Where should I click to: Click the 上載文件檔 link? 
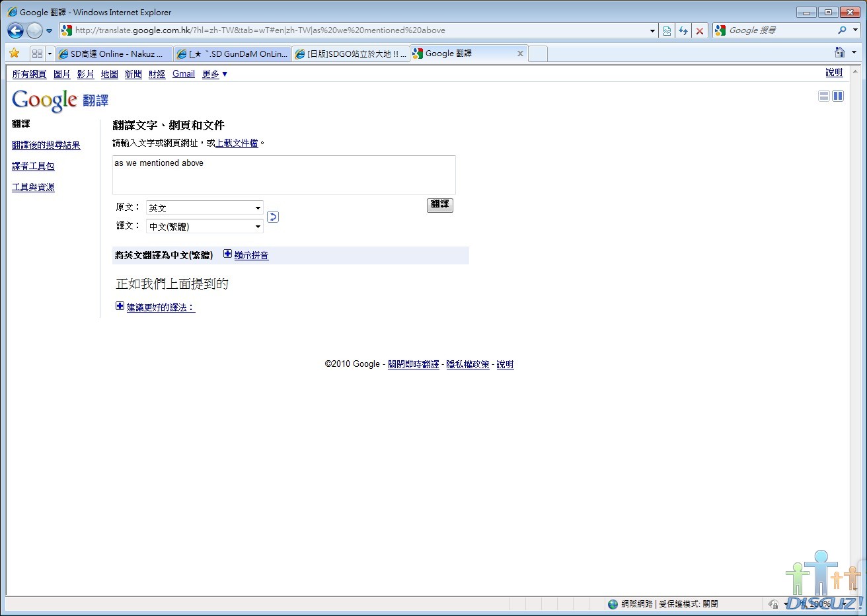(237, 143)
